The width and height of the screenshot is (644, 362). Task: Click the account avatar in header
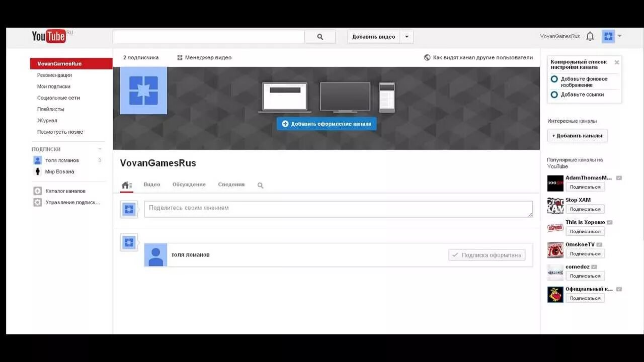click(608, 36)
